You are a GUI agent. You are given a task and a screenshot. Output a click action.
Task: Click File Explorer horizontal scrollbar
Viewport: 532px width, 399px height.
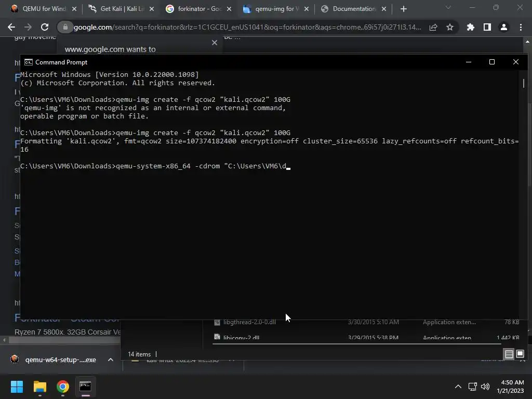tap(356, 344)
